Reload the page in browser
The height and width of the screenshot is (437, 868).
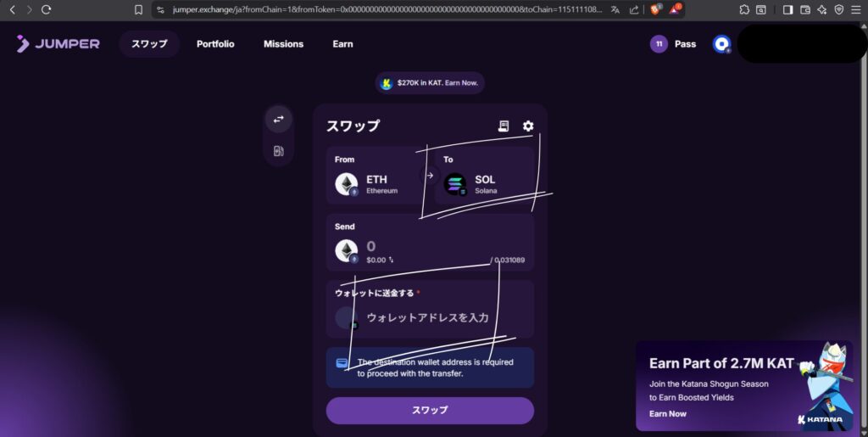(x=47, y=9)
